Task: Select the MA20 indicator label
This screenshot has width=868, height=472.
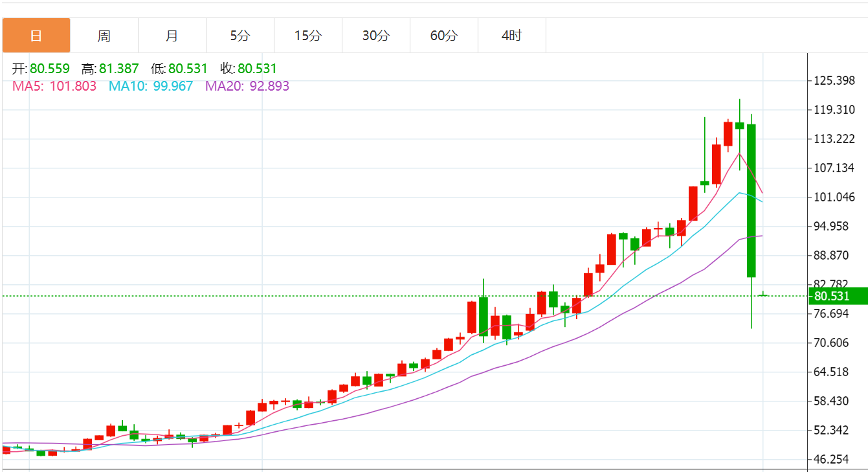Action: pos(247,86)
